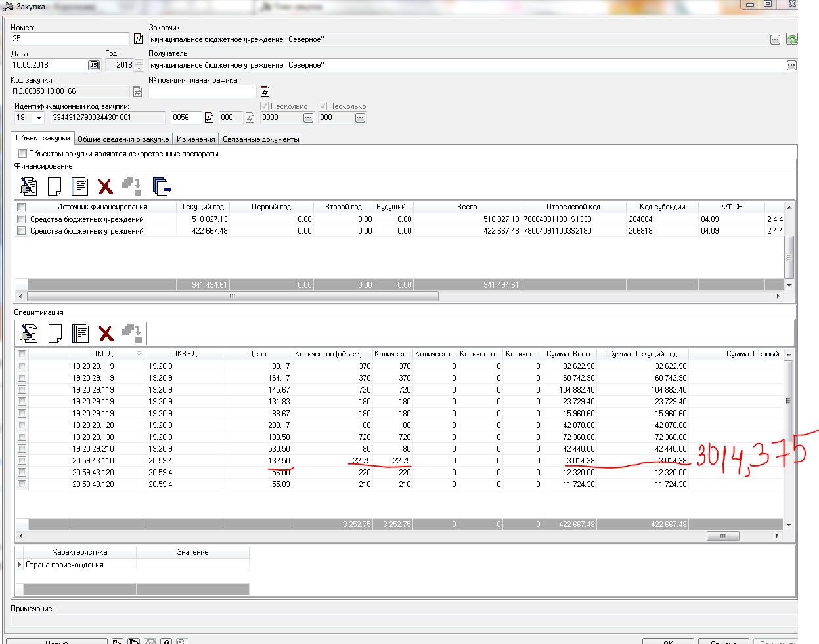Sort by the 'Цена' column header
819x644 pixels.
pos(257,354)
